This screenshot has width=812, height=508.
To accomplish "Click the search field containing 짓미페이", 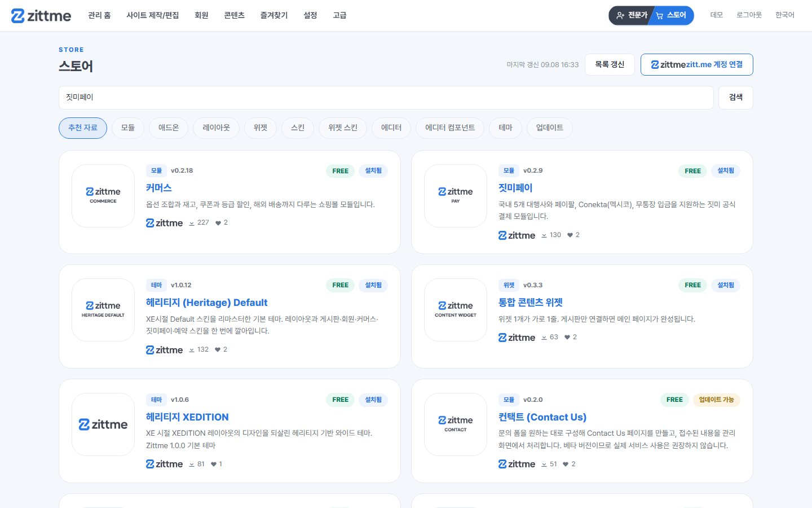I will tap(386, 98).
